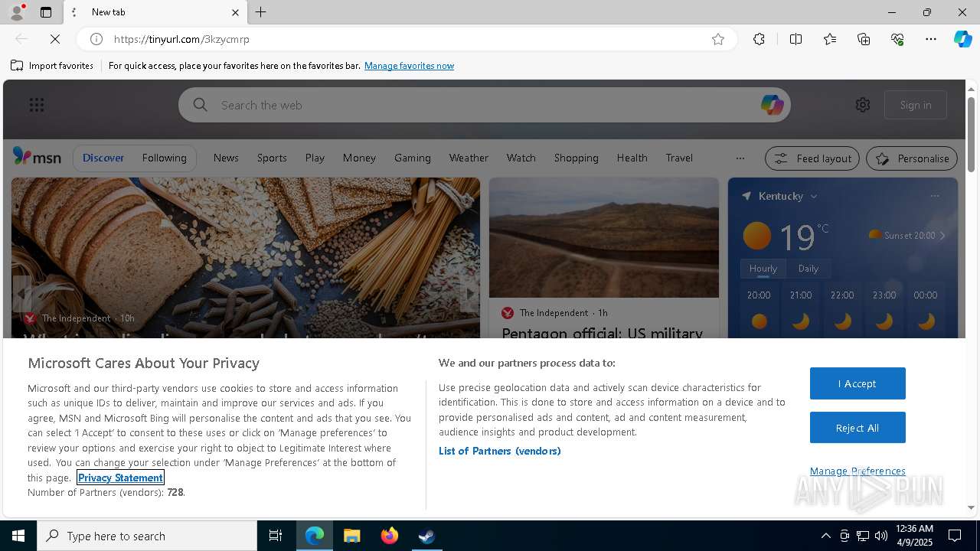Open the Health category

pyautogui.click(x=632, y=158)
